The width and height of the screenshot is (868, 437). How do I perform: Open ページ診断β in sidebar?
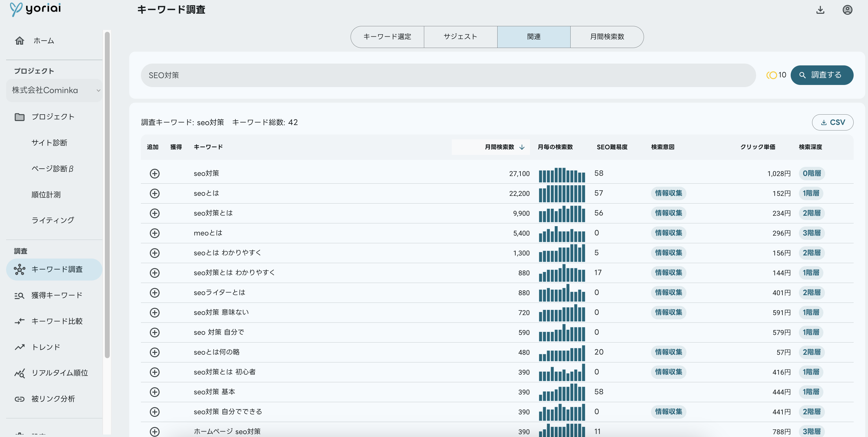point(53,168)
